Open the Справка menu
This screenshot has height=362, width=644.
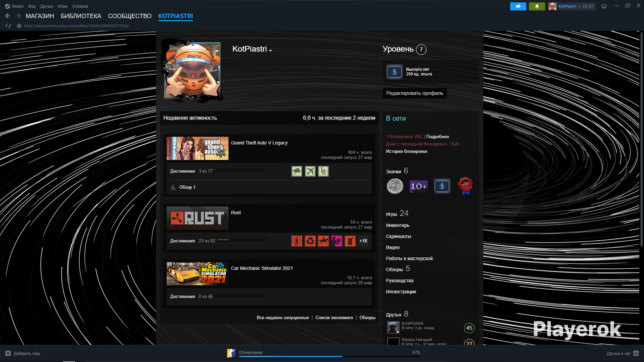[80, 6]
